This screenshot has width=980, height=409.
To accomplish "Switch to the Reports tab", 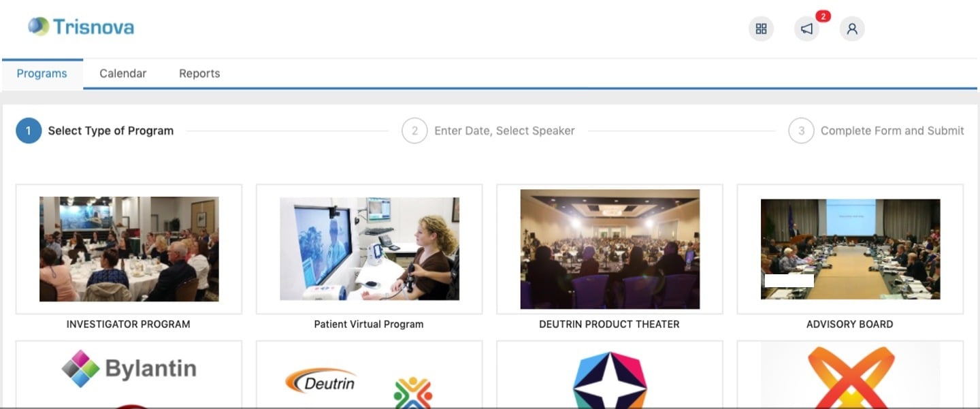I will pyautogui.click(x=199, y=73).
